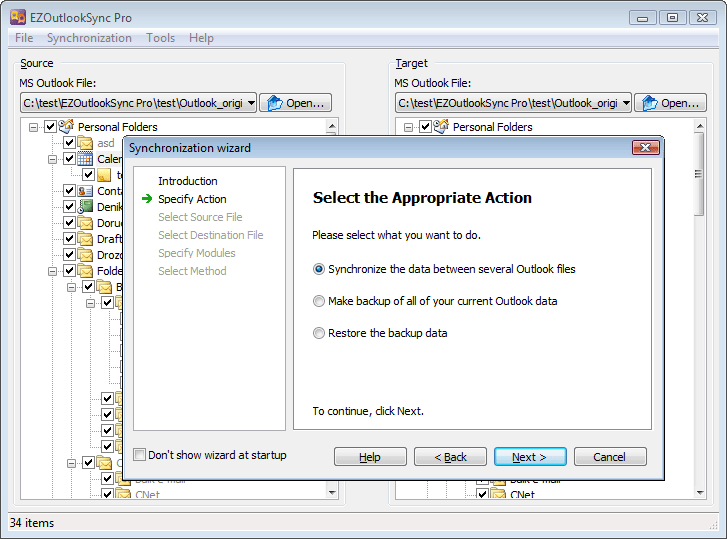Collapse Target Personal Folders tree node
This screenshot has width=727, height=539.
click(408, 127)
